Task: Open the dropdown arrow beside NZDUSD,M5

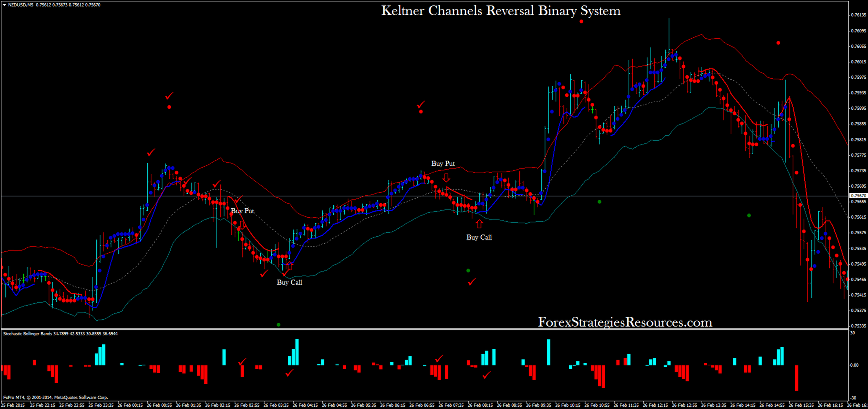Action: click(x=4, y=5)
